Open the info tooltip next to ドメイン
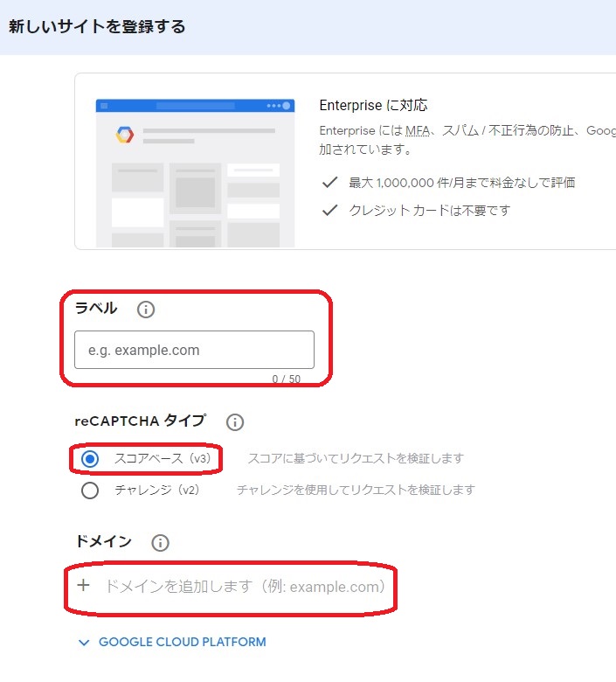Viewport: 616px width, 682px height. click(160, 543)
